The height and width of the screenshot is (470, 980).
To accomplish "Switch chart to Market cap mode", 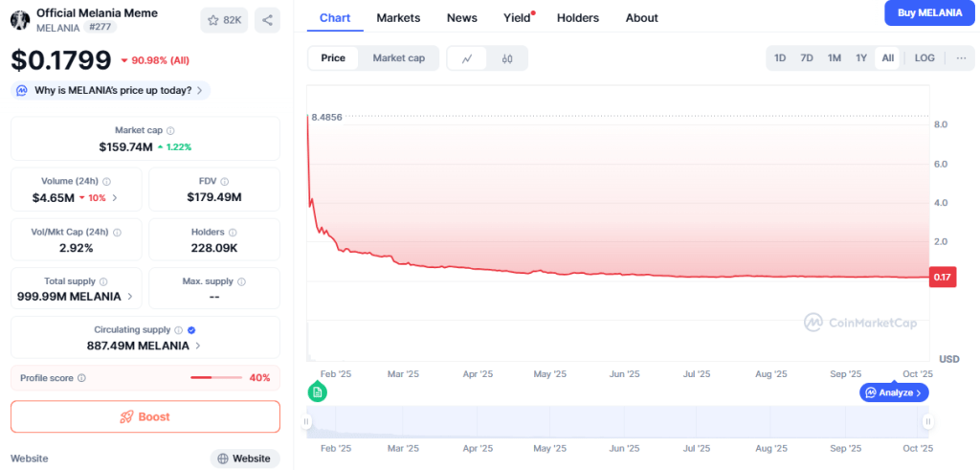I will pyautogui.click(x=398, y=58).
